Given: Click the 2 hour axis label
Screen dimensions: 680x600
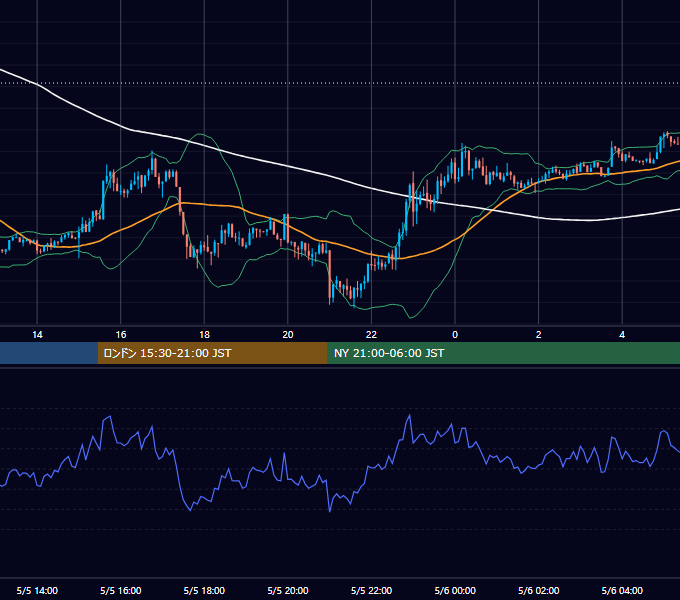Looking at the screenshot, I should pyautogui.click(x=539, y=335).
